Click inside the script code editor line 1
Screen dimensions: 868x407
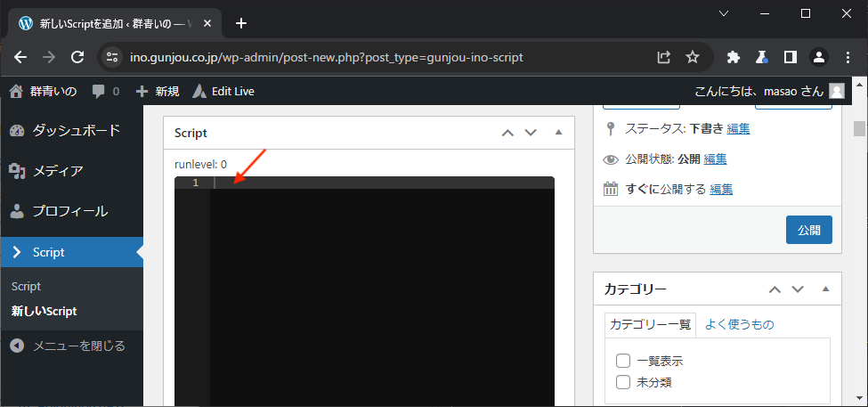pos(374,183)
